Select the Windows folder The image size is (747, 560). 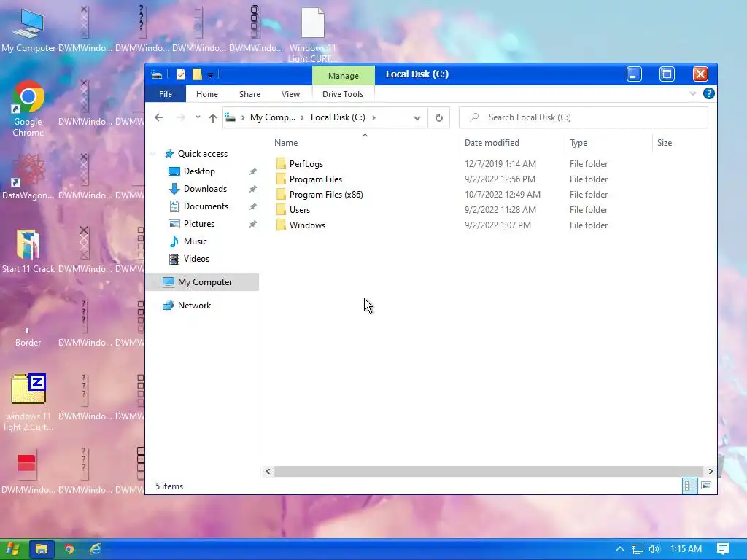click(301, 225)
